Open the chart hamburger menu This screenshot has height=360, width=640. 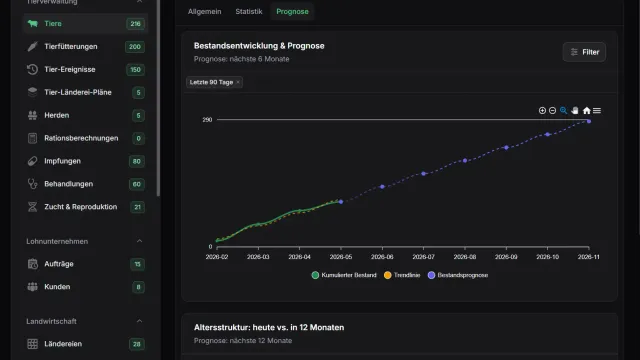point(597,111)
